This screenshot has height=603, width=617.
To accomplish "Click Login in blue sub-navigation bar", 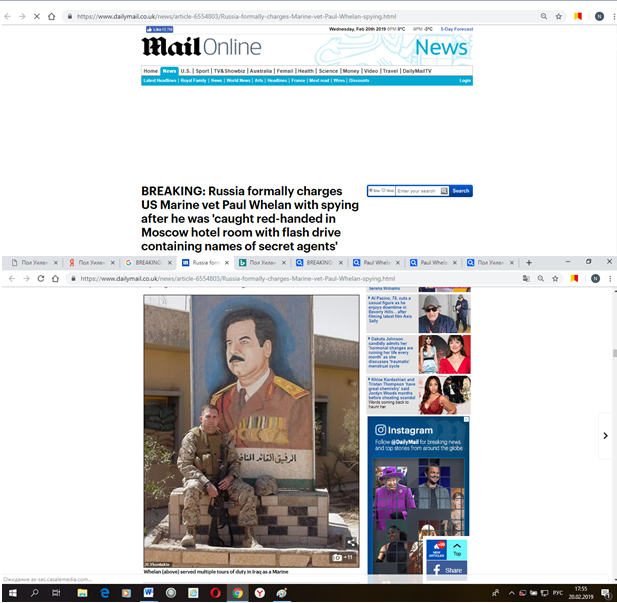I will click(465, 80).
